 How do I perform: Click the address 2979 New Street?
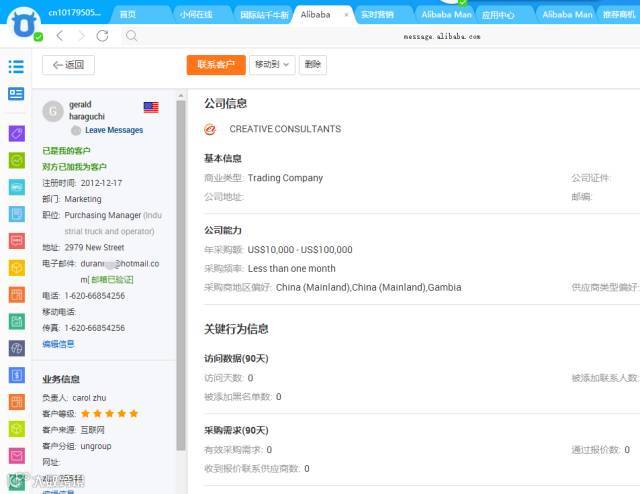(94, 247)
